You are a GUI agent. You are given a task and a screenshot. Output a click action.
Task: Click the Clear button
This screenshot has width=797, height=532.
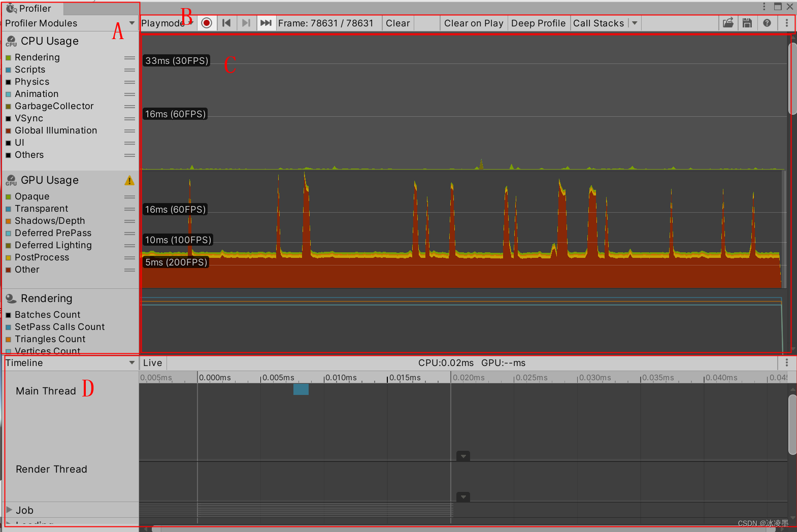tap(398, 23)
